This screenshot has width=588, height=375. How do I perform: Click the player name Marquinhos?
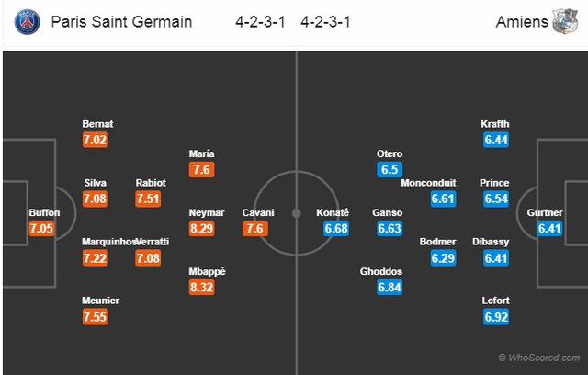[109, 242]
